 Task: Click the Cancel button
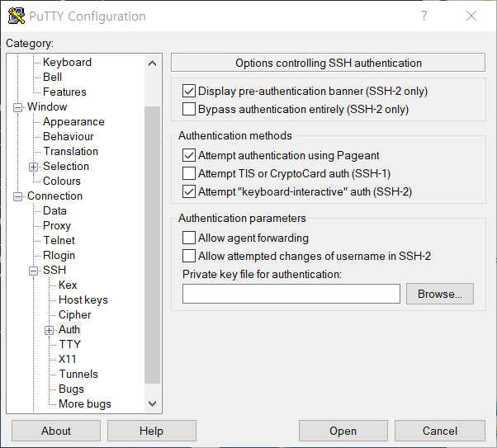point(440,431)
